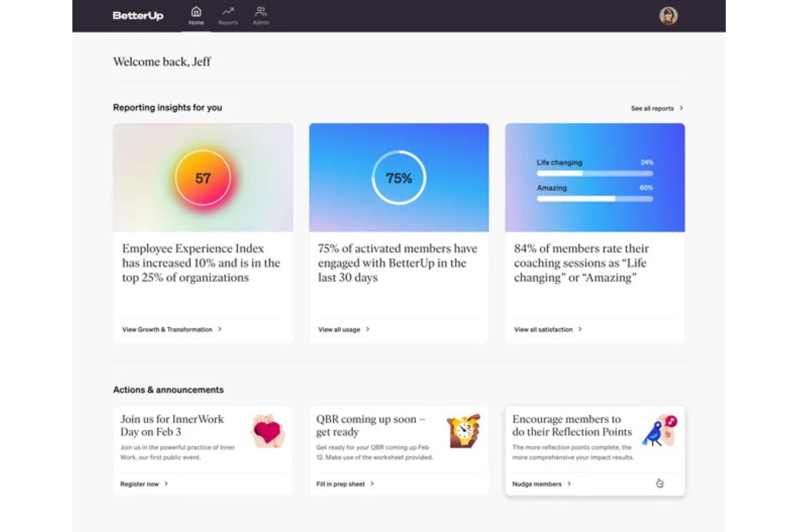This screenshot has width=798, height=532.
Task: Click 'Employee Experience Index has increased' headline
Action: pyautogui.click(x=201, y=263)
